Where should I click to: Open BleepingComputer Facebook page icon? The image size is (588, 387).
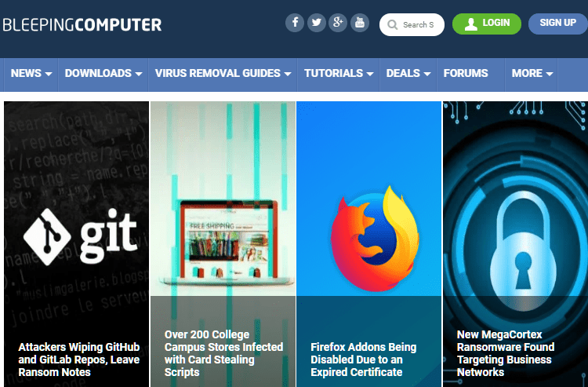pyautogui.click(x=295, y=23)
